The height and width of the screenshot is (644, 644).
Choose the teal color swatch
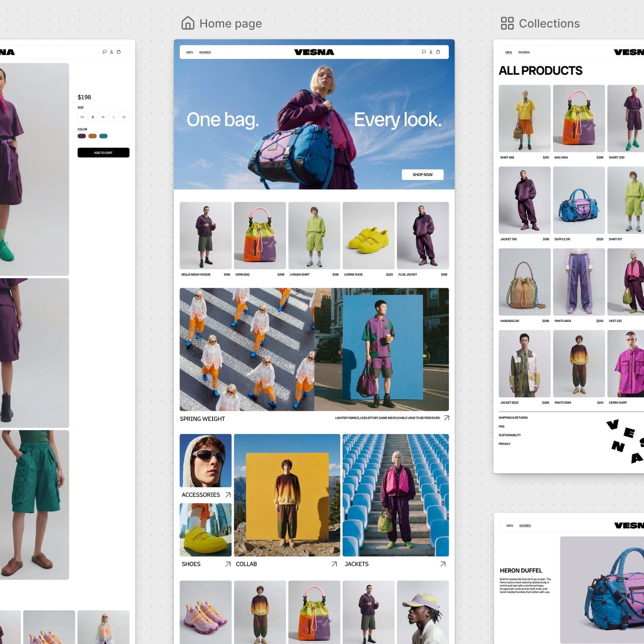click(103, 136)
